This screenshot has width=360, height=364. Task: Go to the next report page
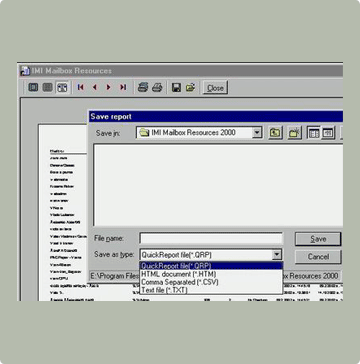[109, 87]
